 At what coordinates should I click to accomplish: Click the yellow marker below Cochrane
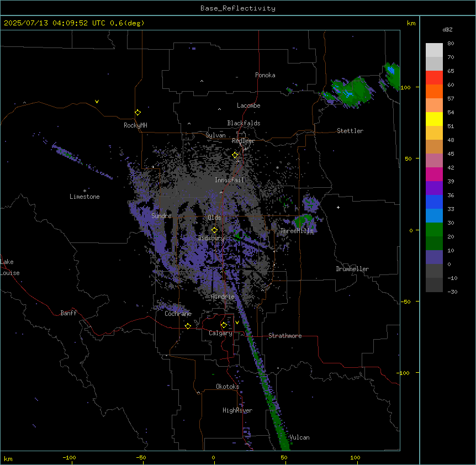[188, 326]
